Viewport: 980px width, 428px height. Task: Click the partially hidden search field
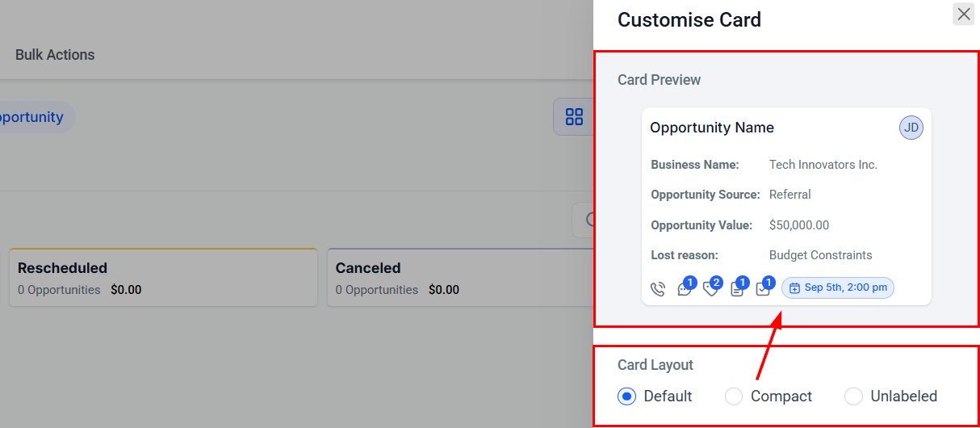click(x=584, y=220)
